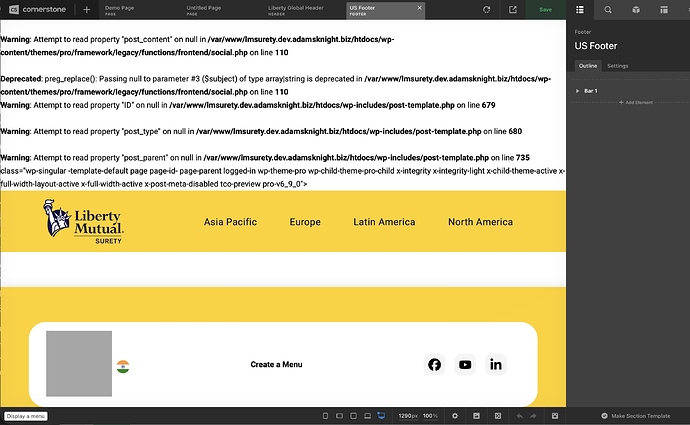
Task: Click the India flag icon in the footer
Action: (x=123, y=366)
